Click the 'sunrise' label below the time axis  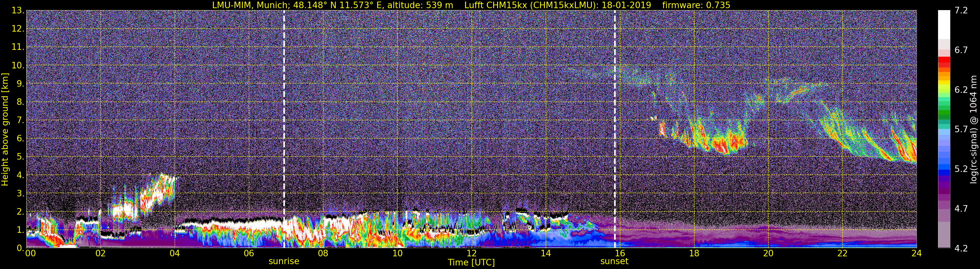tap(284, 262)
